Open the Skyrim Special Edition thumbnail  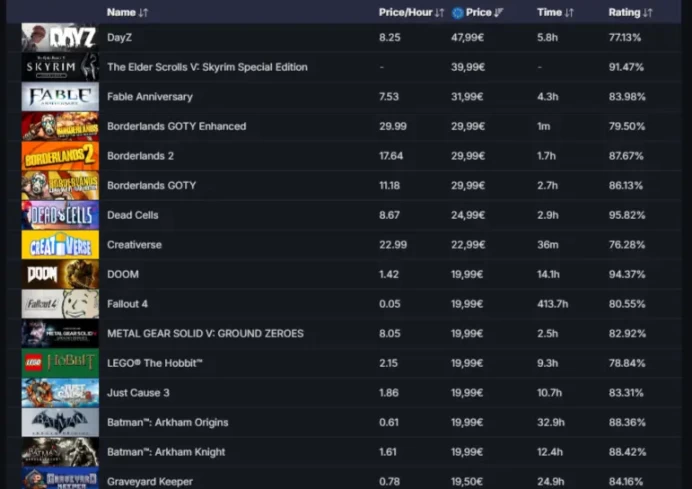coord(60,67)
